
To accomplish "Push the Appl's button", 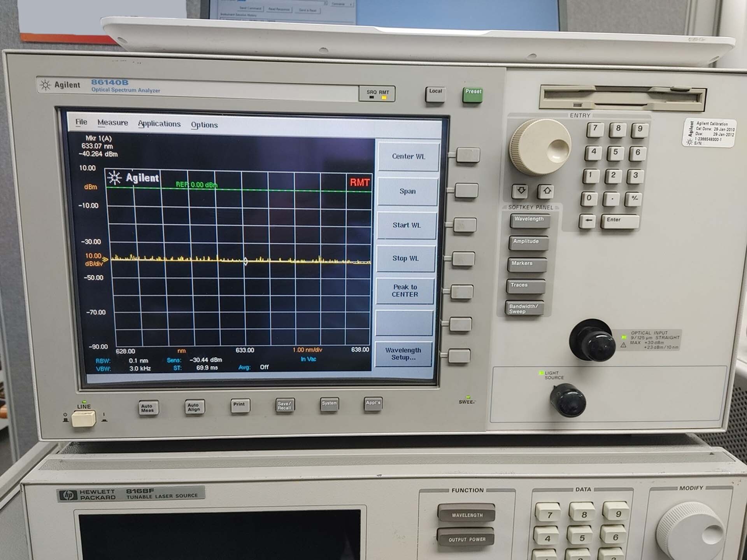I will (373, 404).
